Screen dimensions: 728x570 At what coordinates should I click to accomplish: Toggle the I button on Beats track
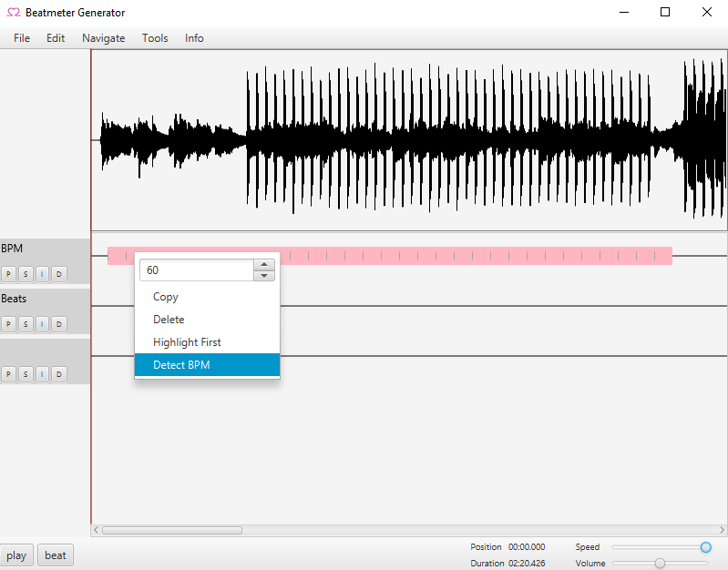(x=42, y=324)
